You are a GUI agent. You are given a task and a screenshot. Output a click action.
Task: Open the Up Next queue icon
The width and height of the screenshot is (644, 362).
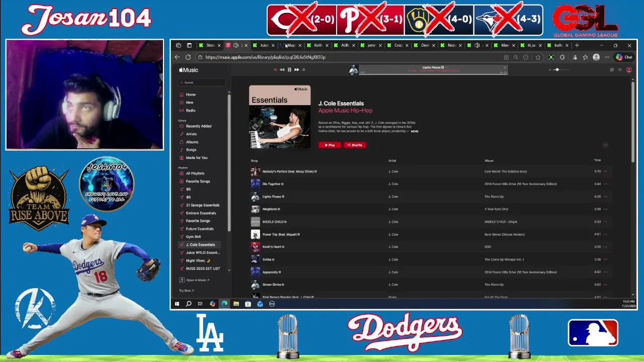[x=620, y=70]
